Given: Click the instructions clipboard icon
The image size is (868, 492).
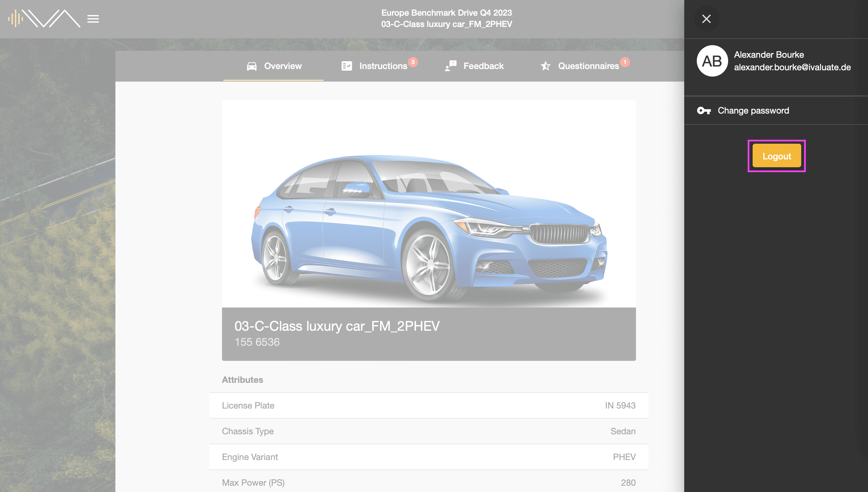Looking at the screenshot, I should [346, 66].
